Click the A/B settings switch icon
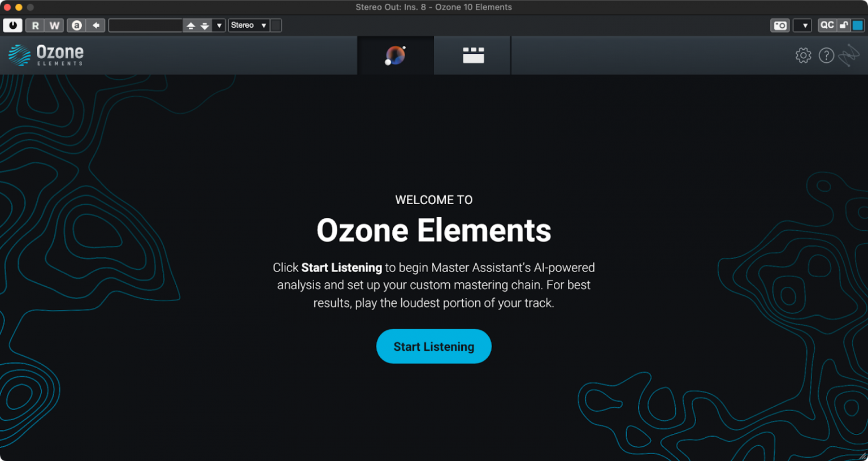Image resolution: width=868 pixels, height=461 pixels. (x=77, y=25)
